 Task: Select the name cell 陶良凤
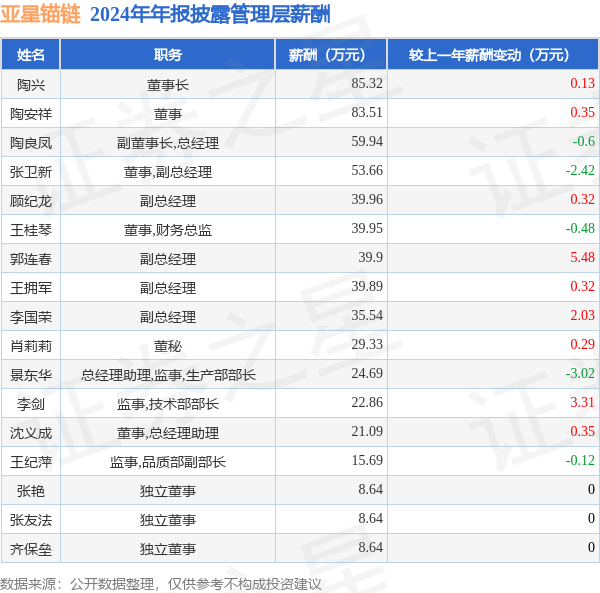point(31,143)
